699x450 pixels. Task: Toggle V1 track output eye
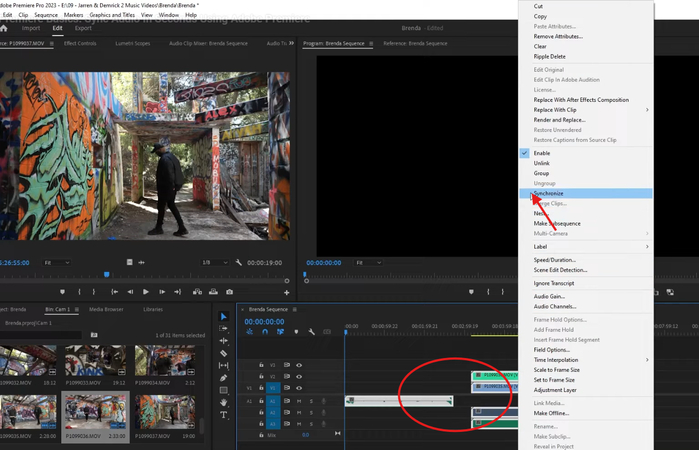(299, 388)
